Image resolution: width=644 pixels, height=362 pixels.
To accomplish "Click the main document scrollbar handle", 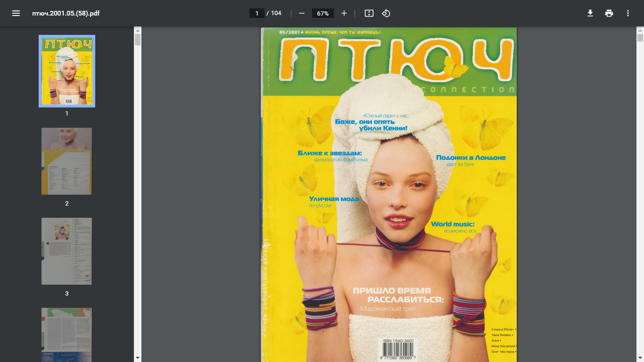I will tap(640, 38).
